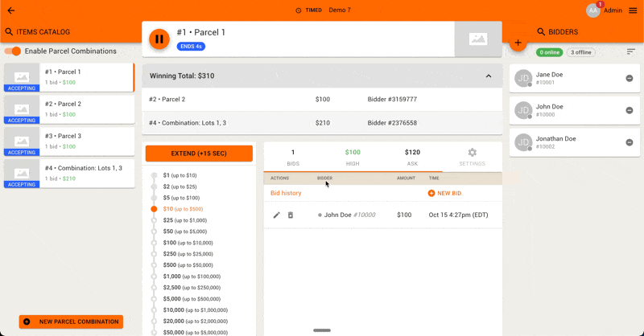
Task: Remove Jonathan Doe from the bidders list
Action: coord(630,142)
